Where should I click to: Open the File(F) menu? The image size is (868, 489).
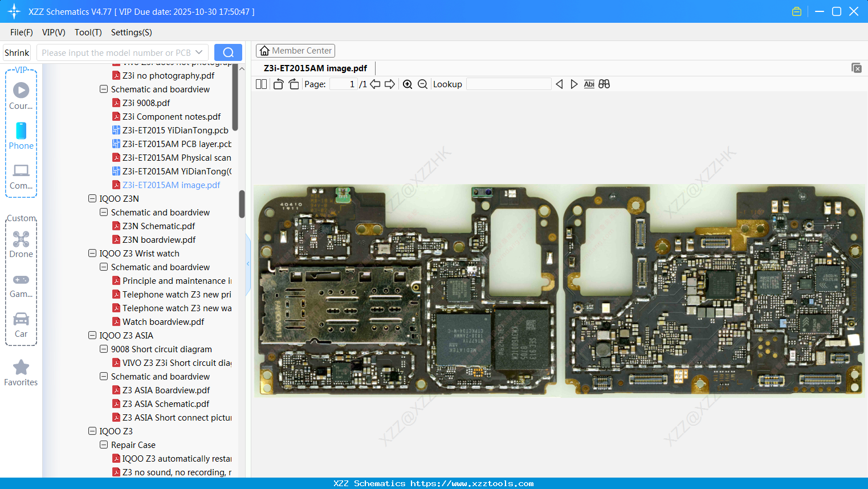coord(22,32)
